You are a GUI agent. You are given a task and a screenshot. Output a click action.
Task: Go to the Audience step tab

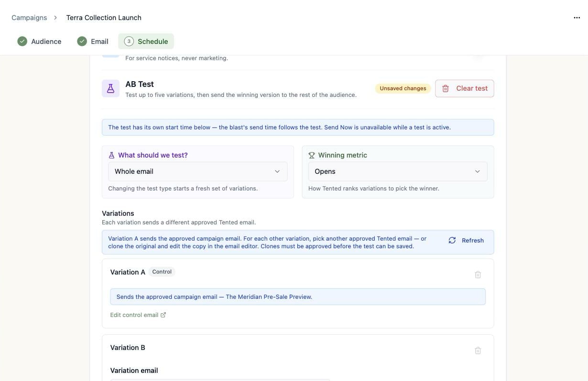pyautogui.click(x=40, y=41)
